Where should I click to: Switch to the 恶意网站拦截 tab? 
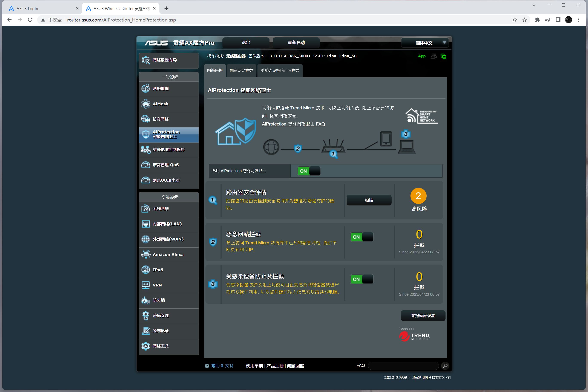point(241,70)
